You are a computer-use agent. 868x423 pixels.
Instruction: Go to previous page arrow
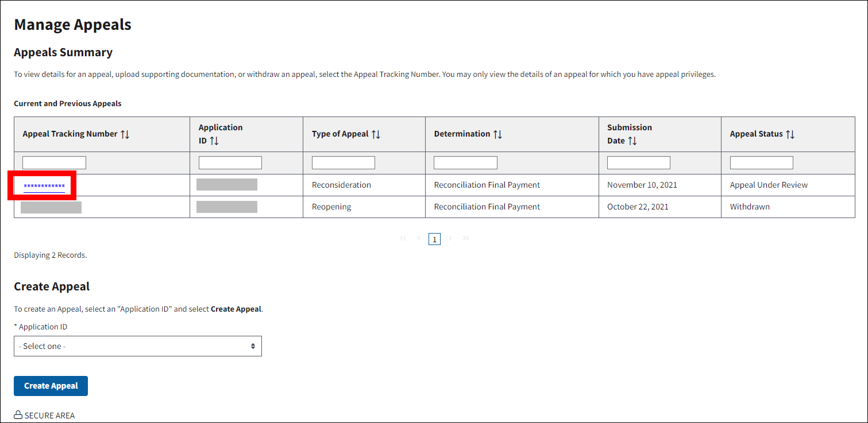point(419,238)
